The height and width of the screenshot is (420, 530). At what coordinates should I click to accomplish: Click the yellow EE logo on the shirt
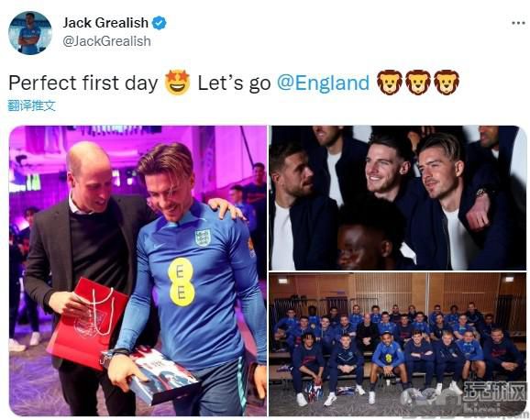181,282
